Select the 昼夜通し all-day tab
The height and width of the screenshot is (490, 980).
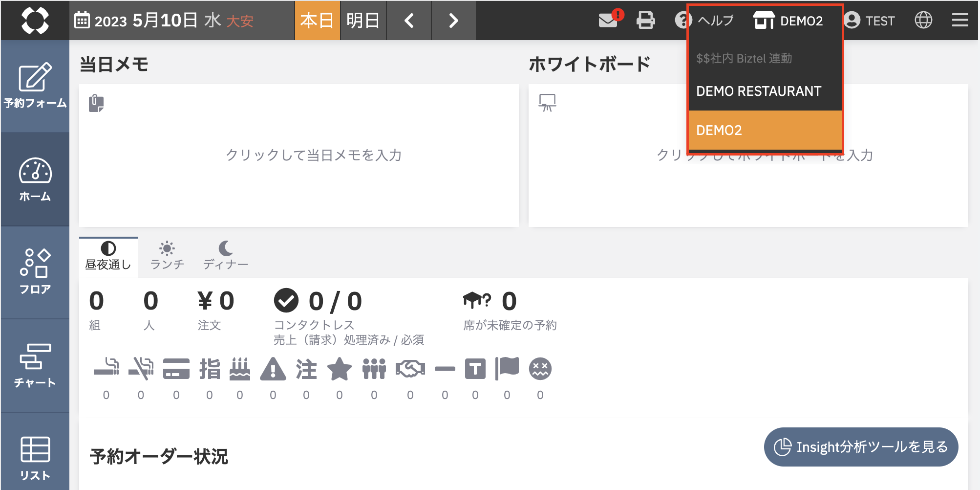[108, 256]
